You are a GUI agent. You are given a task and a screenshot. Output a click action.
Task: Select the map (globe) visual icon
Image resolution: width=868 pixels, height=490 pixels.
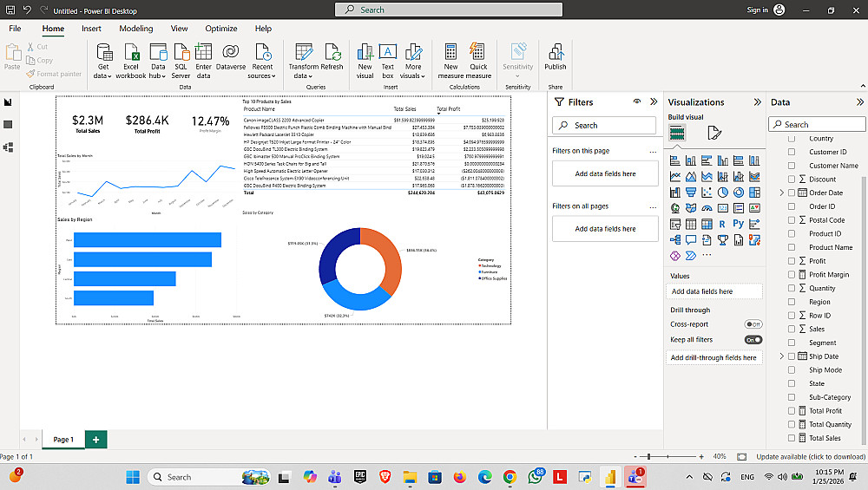pyautogui.click(x=674, y=208)
